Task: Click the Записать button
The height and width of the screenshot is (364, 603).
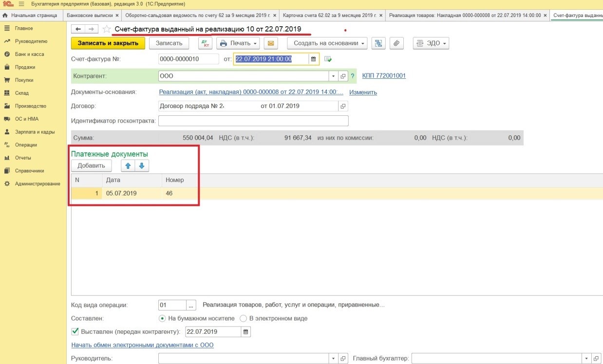Action: click(169, 43)
